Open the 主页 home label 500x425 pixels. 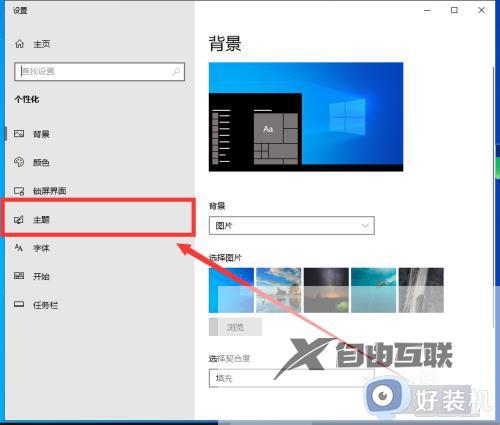42,44
